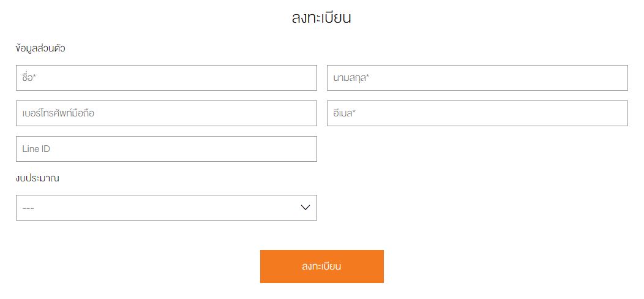Expand the budget combo box options
The width and height of the screenshot is (644, 299).
pos(166,208)
